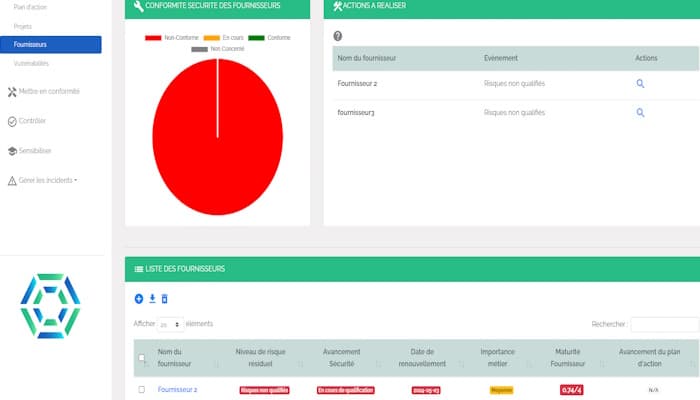
Task: Click the checkmark icon beside Contrôler
Action: click(12, 121)
